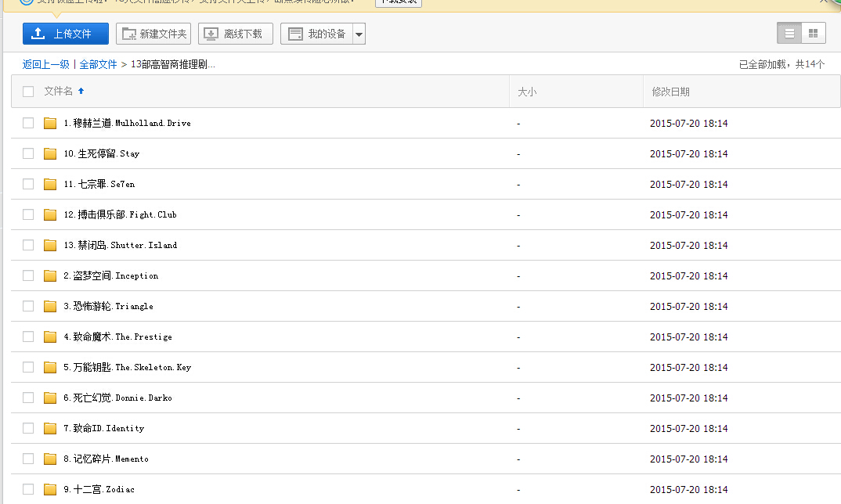The height and width of the screenshot is (504, 841).
Task: Open folder 11.七宗罪.Se7en
Action: 99,185
